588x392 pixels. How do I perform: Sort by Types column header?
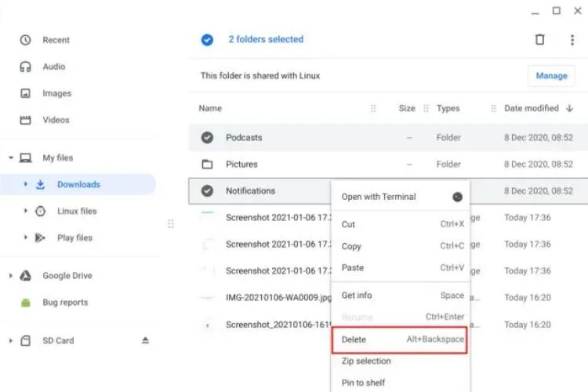point(448,108)
